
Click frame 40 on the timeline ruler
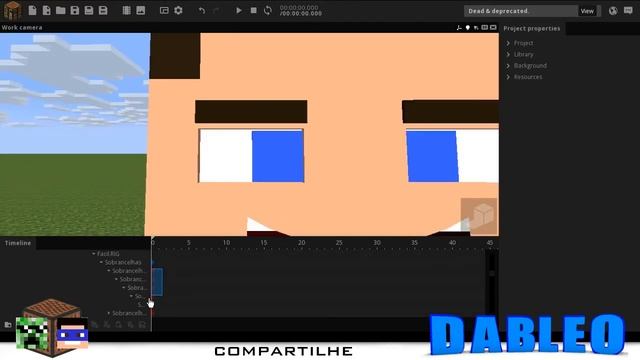pyautogui.click(x=452, y=243)
